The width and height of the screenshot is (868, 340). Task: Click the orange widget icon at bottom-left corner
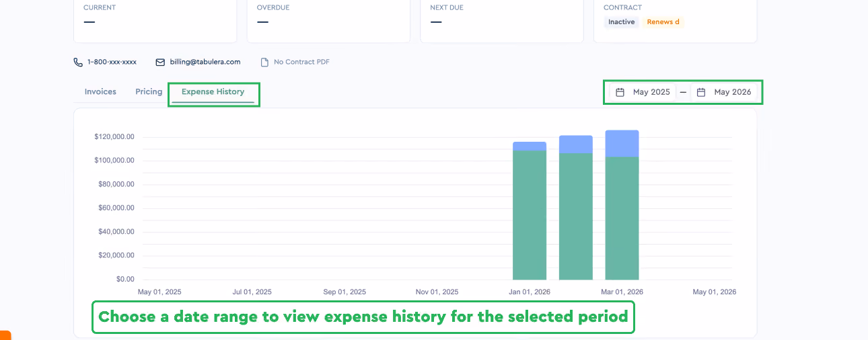point(5,335)
